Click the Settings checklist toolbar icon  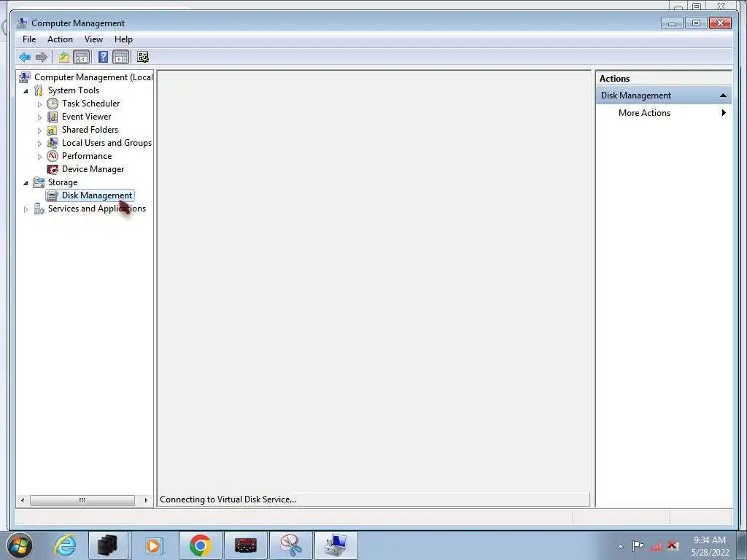143,57
